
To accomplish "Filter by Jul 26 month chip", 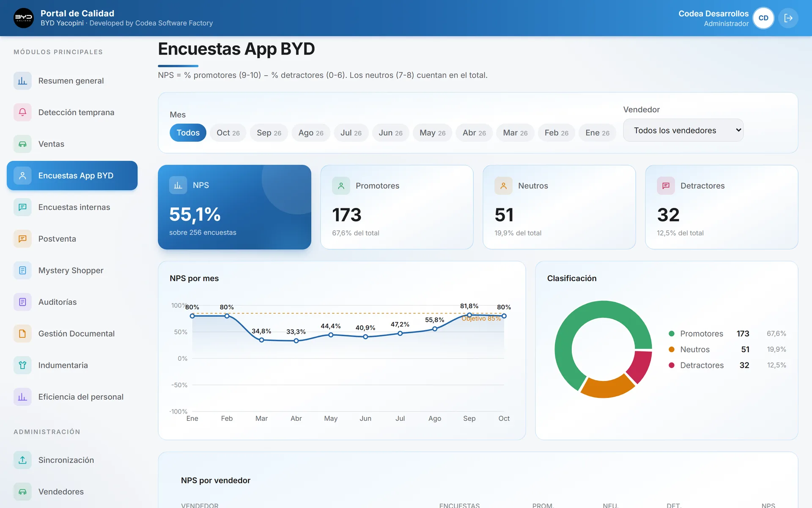I will [351, 133].
